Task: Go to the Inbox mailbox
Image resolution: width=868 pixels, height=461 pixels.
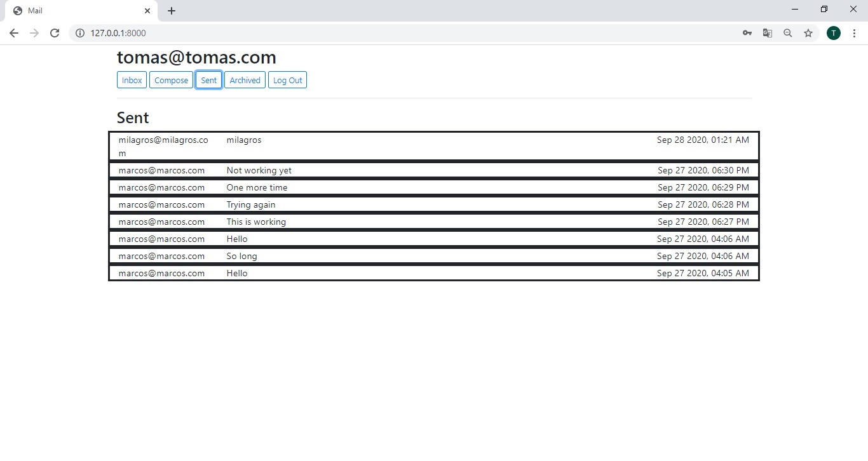Action: 132,80
